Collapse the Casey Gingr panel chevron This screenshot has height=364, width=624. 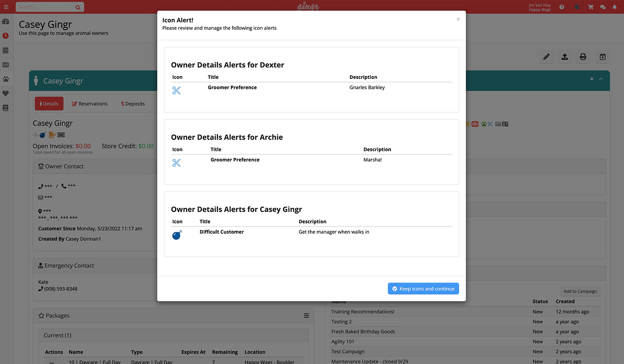click(x=601, y=79)
